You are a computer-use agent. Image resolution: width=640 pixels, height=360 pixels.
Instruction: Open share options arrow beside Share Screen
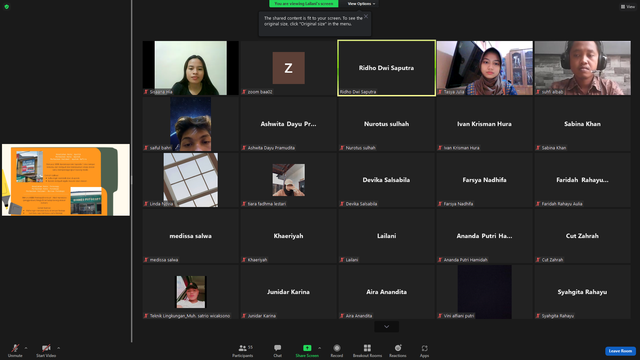(x=319, y=348)
